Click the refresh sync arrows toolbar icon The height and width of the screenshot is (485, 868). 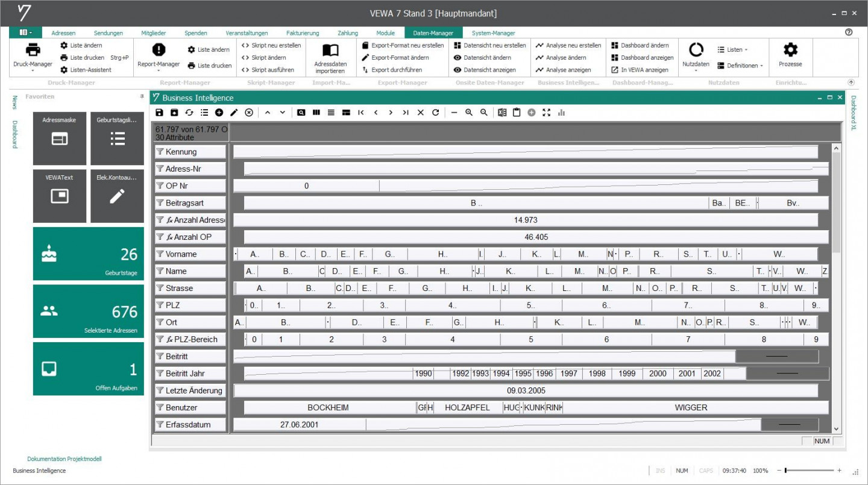pos(189,112)
